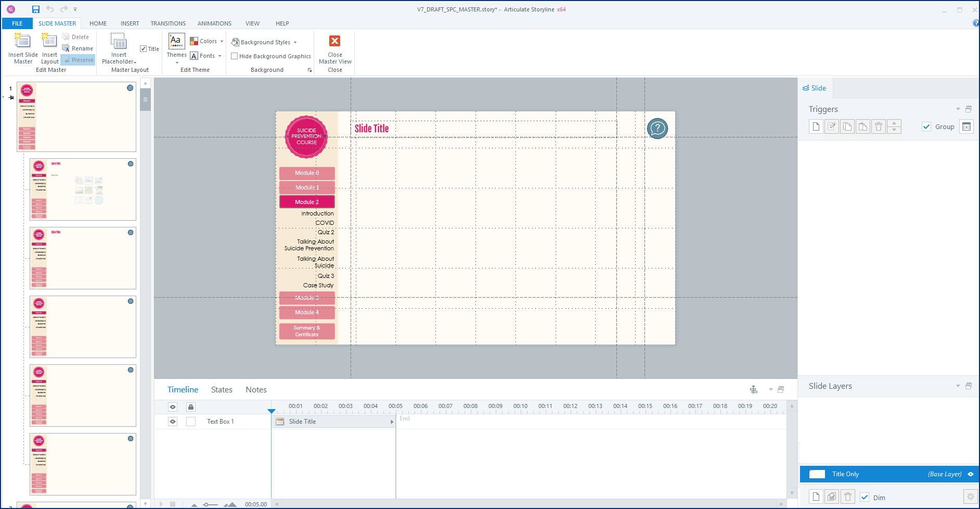The height and width of the screenshot is (509, 980).
Task: Switch to the States tab
Action: point(222,390)
